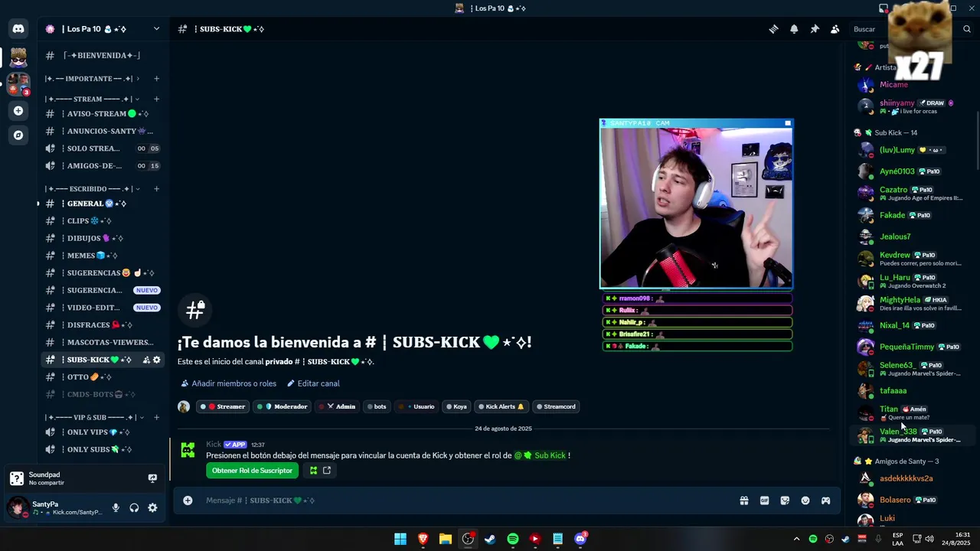Add channel to IMPORTANTE category
Viewport: 980px width, 551px height.
click(x=156, y=79)
